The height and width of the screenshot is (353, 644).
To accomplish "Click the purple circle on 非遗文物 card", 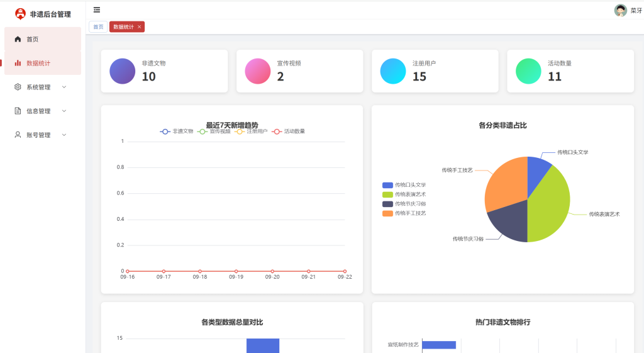I will pos(123,71).
